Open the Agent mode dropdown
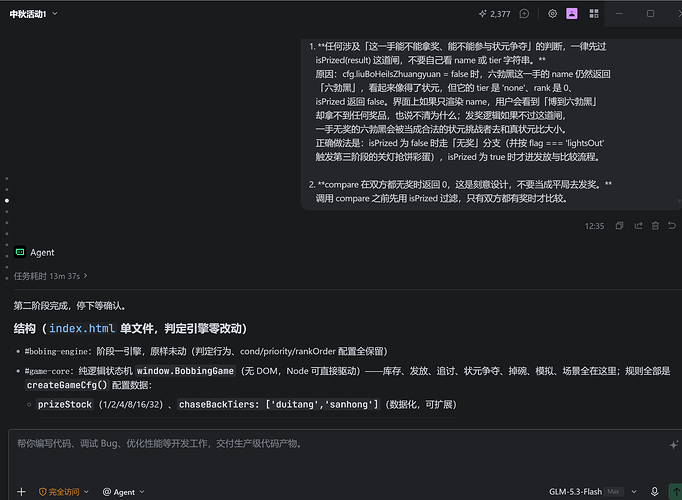682x500 pixels. 124,492
